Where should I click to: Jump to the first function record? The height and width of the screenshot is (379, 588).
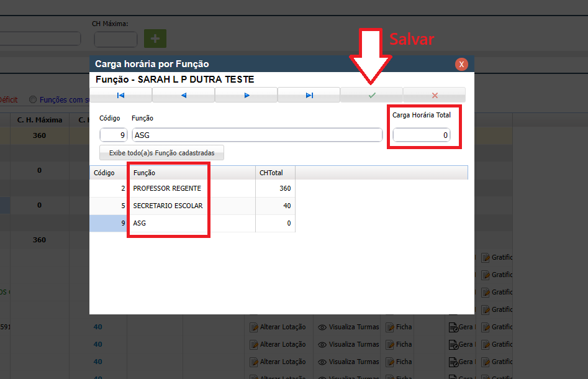[120, 95]
